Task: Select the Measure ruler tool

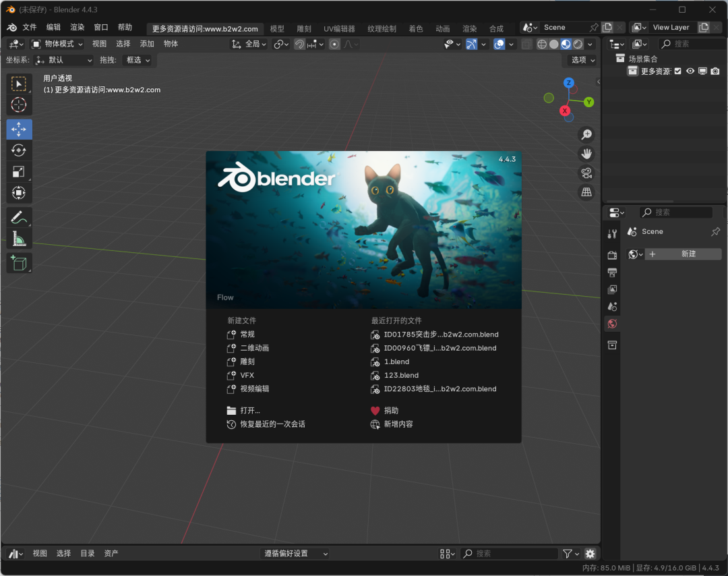Action: point(19,239)
